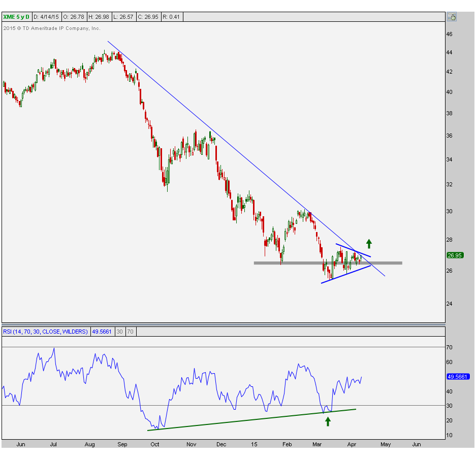Click the close price C: 26.95

tap(148, 17)
